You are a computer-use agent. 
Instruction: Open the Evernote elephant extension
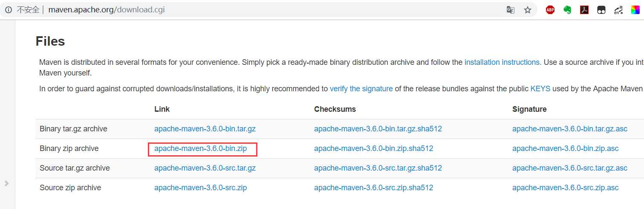pyautogui.click(x=567, y=10)
